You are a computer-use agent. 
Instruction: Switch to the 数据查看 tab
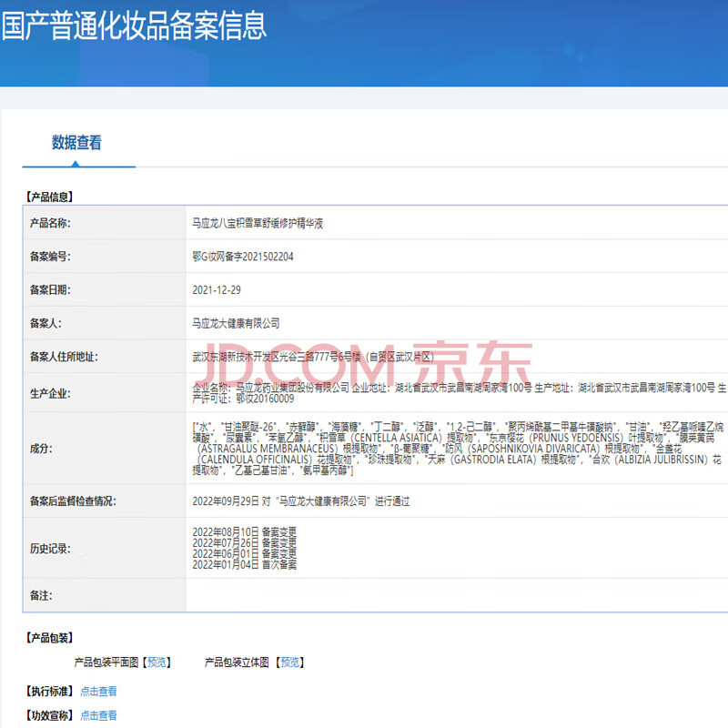76,143
